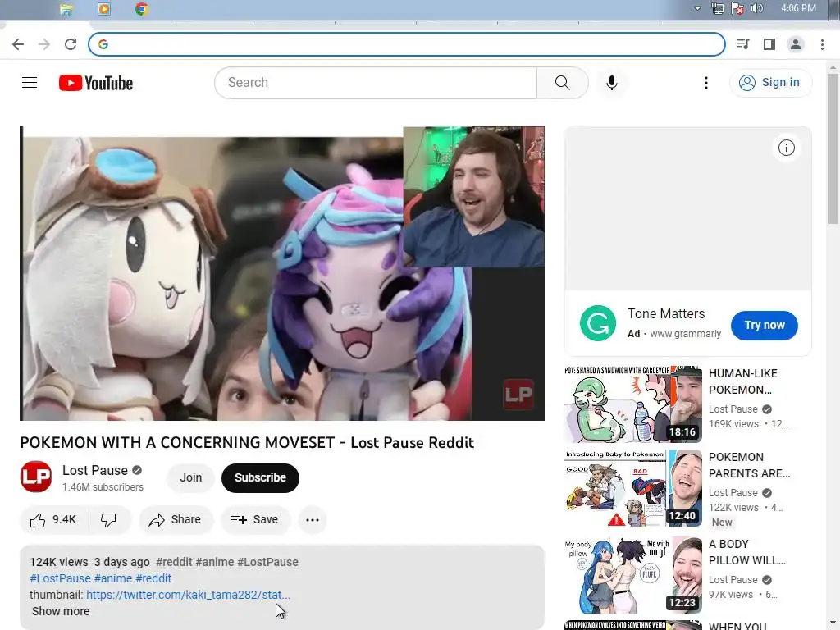
Task: Click the gray #reddit hashtag
Action: (x=174, y=562)
